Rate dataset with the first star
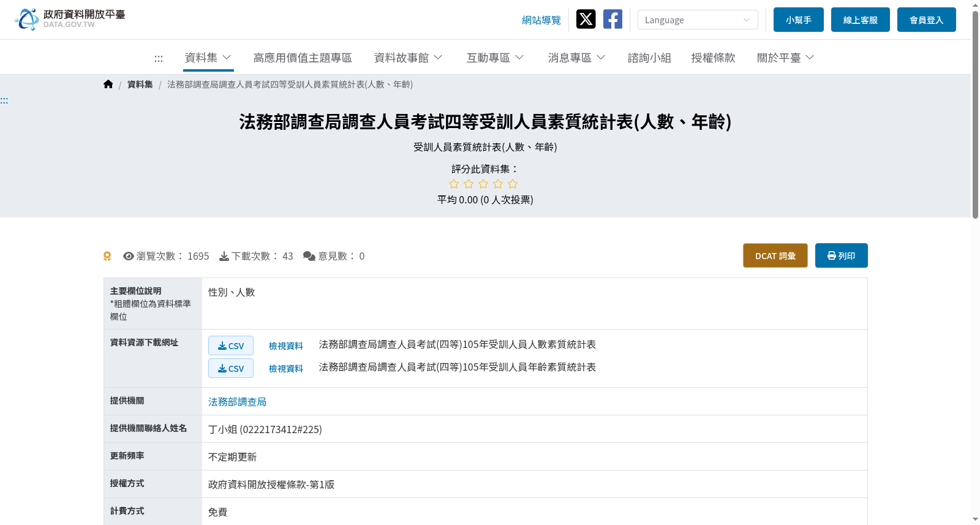Viewport: 980px width, 525px height. click(x=454, y=184)
